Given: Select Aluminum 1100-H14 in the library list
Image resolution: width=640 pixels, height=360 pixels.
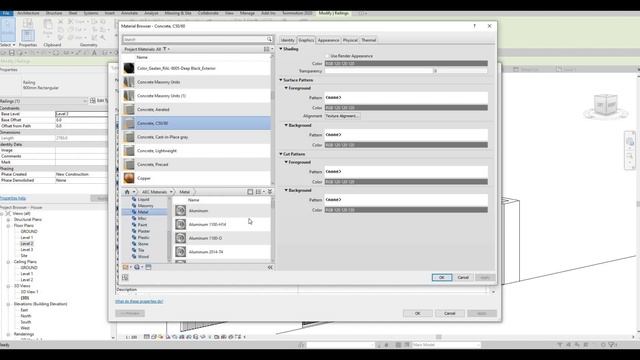Looking at the screenshot, I should tap(222, 224).
